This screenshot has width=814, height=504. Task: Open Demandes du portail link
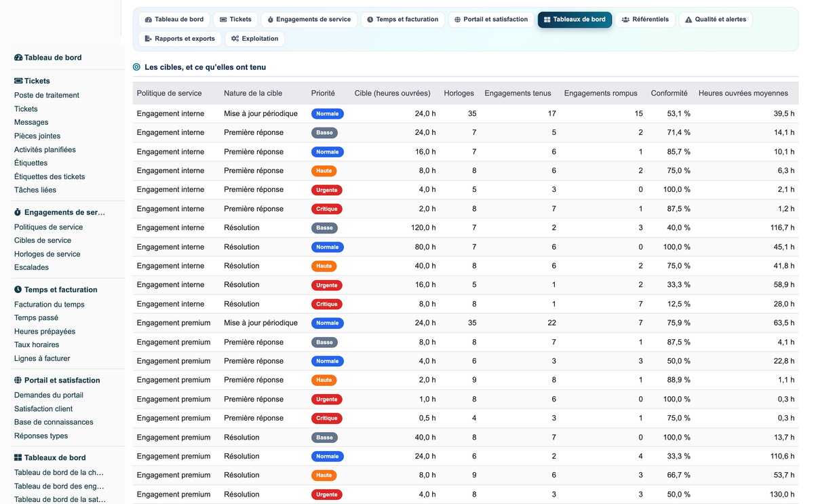(49, 395)
